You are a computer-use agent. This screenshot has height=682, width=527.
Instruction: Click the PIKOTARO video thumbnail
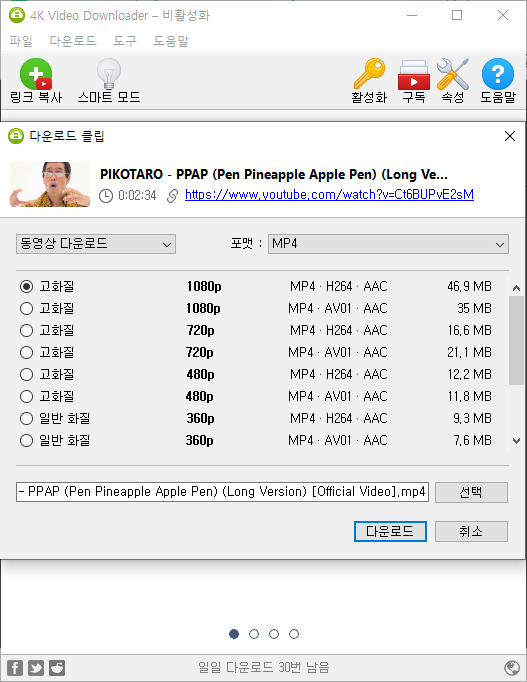click(50, 184)
